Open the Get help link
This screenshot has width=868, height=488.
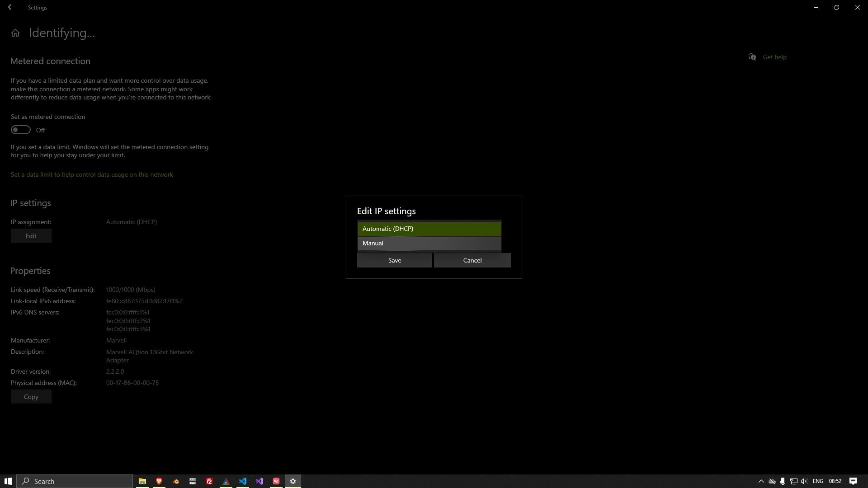(x=774, y=57)
